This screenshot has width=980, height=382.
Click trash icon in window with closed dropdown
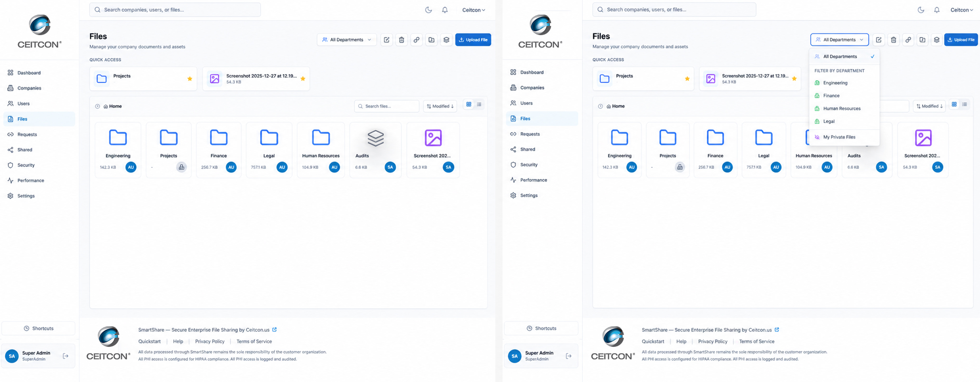pyautogui.click(x=401, y=40)
